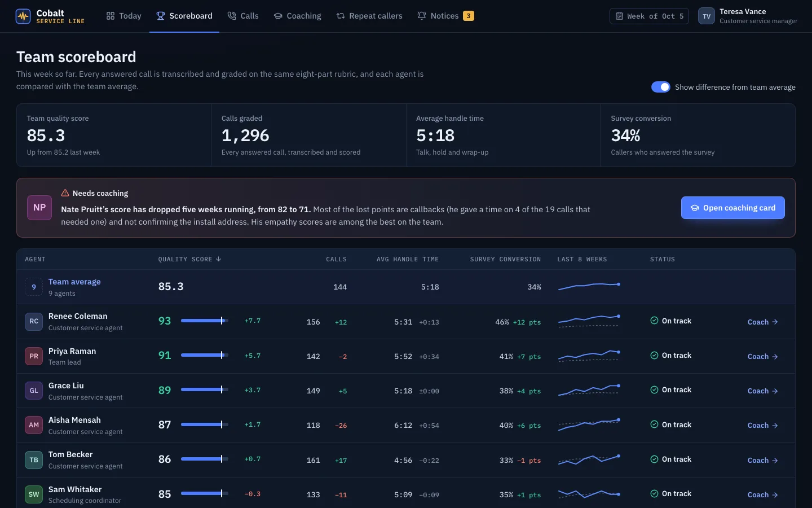Screen dimensions: 812x508
Task: Select the Scoreboard tab
Action: tap(184, 16)
